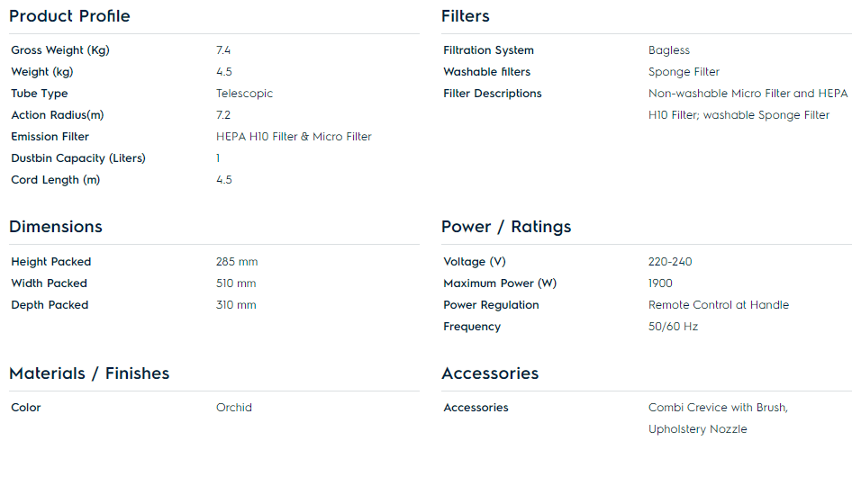Click the Maximum Power (W) label
This screenshot has height=504, width=861.
pos(500,283)
